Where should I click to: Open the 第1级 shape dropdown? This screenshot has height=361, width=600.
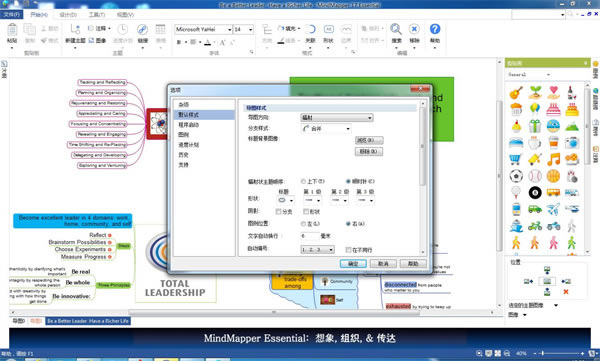(x=312, y=200)
